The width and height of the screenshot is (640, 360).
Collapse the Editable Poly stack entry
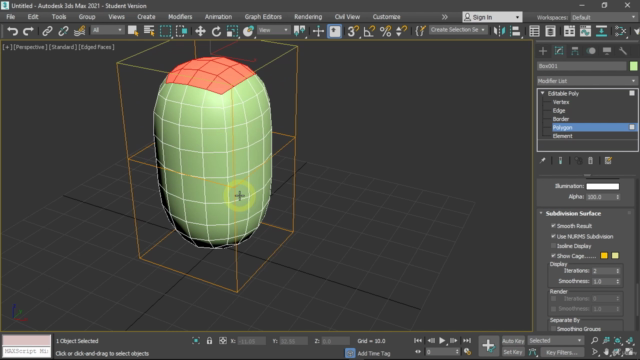pyautogui.click(x=542, y=93)
